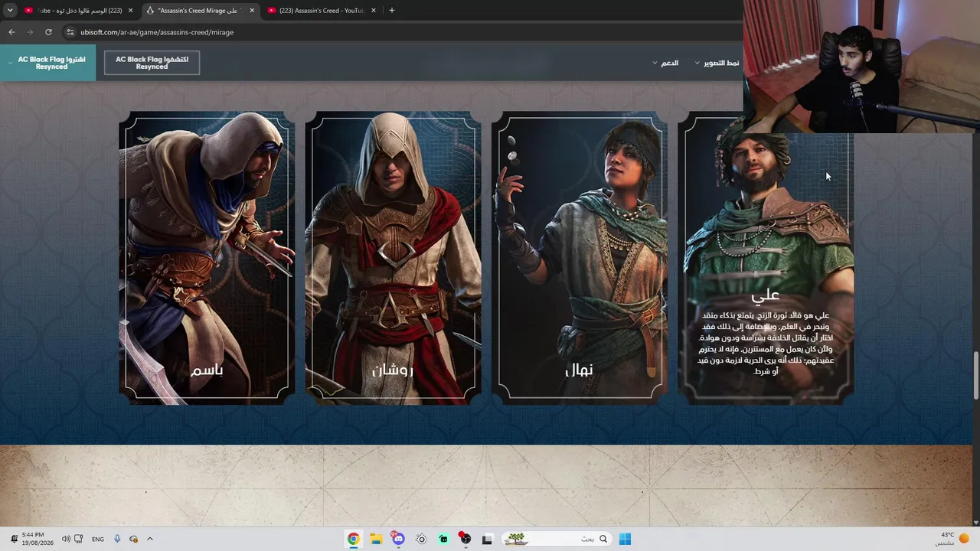Click the taskbar search box
Viewport: 980px width, 551px height.
tap(556, 539)
